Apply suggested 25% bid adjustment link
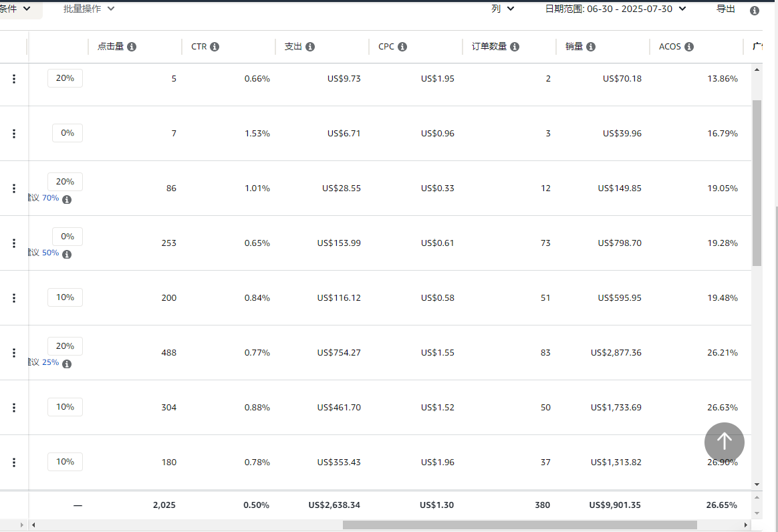 [x=51, y=362]
